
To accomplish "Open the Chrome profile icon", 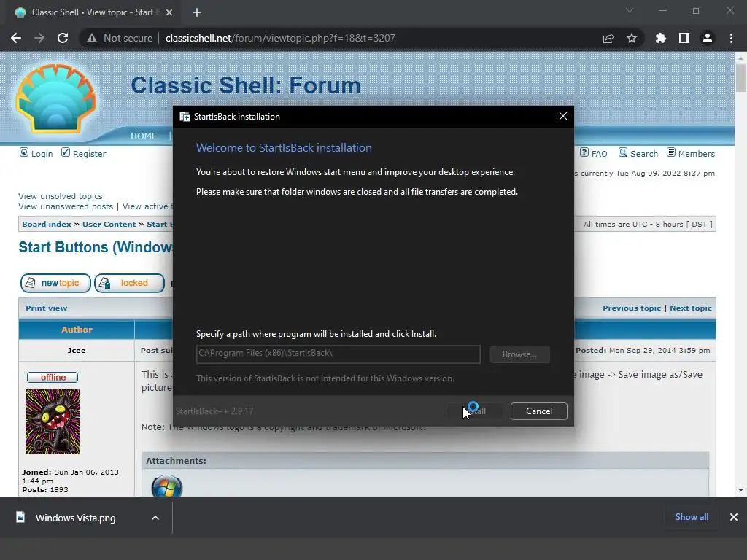I will [x=708, y=38].
